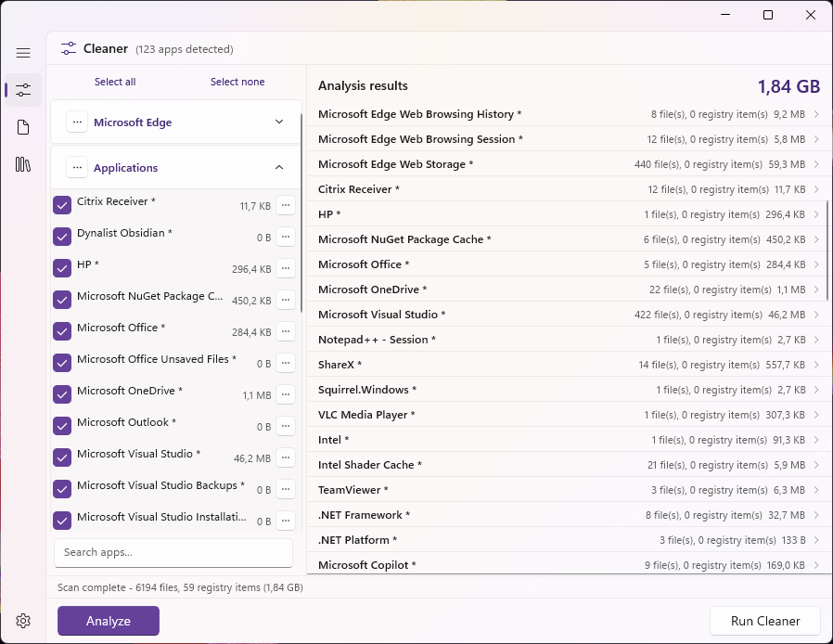This screenshot has width=833, height=644.
Task: Select the Microsoft OneDrive result row
Action: tap(569, 290)
